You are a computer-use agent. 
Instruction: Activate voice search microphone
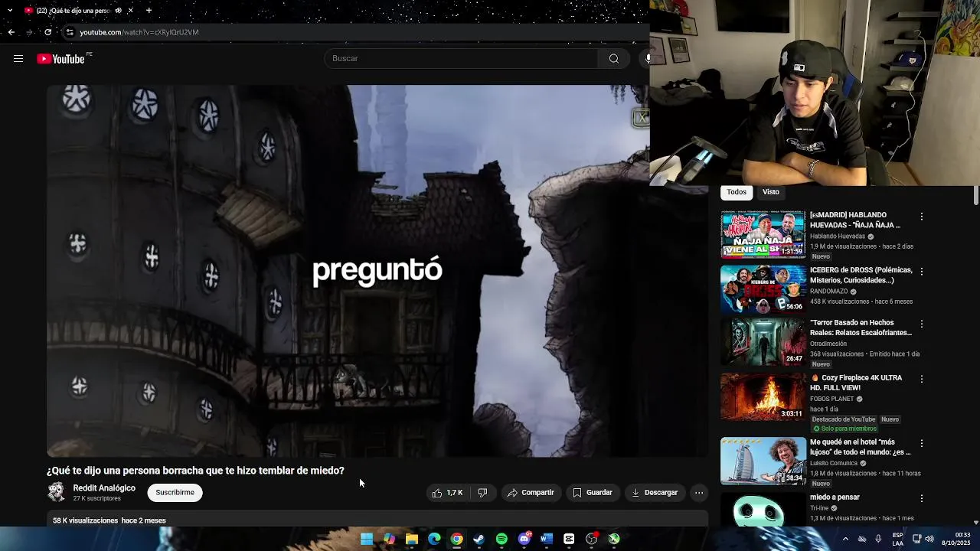pos(646,59)
